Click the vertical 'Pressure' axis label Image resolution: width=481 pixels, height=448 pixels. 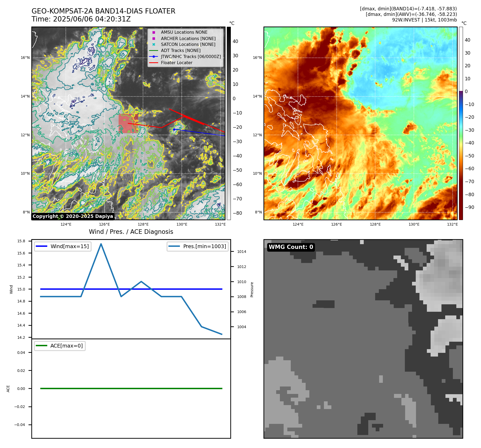(252, 289)
